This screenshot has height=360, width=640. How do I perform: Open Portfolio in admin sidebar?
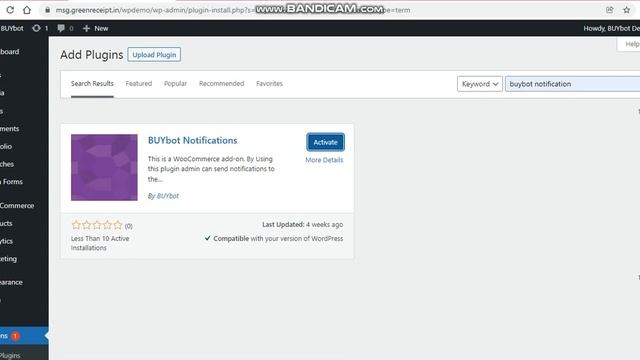[x=6, y=146]
